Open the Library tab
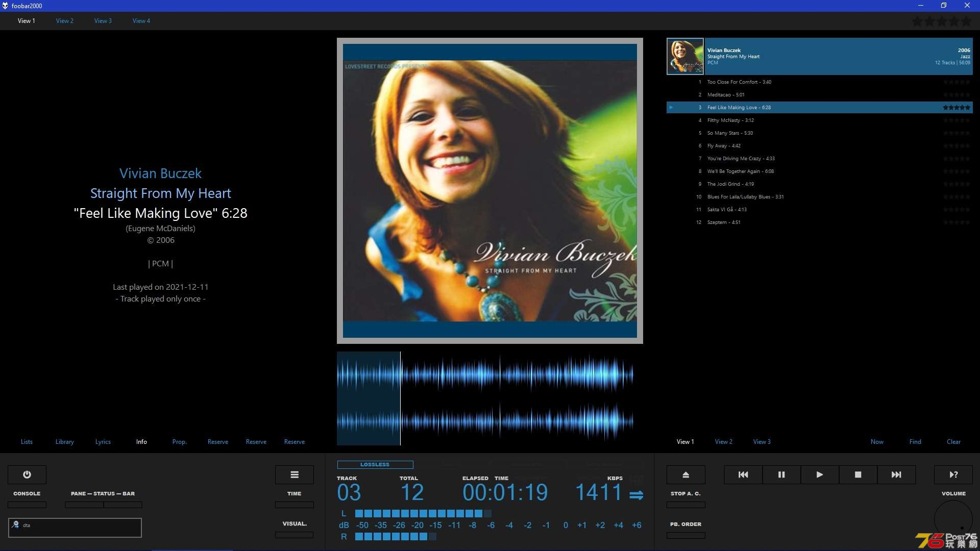Image resolution: width=980 pixels, height=551 pixels. click(x=65, y=442)
